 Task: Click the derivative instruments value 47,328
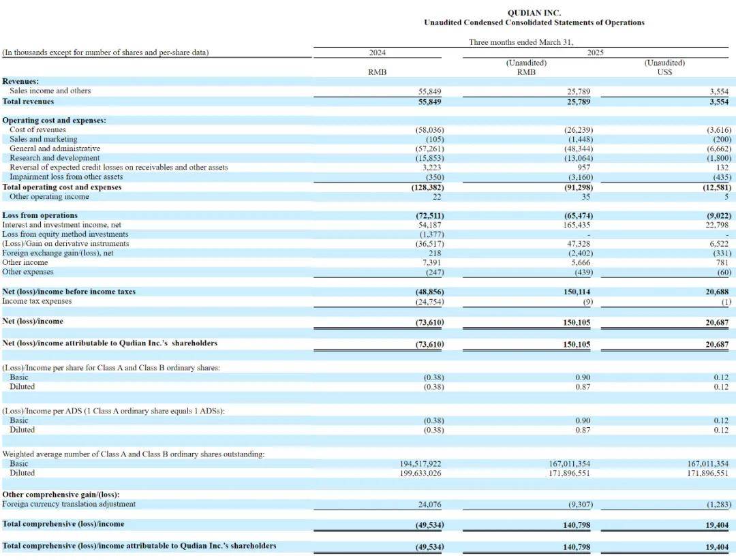(x=579, y=244)
